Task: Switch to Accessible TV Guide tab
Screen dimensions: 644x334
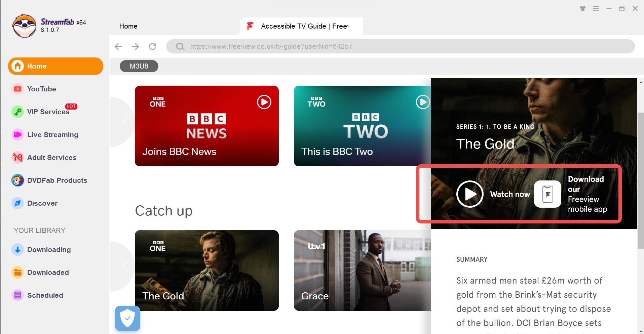Action: pos(302,26)
